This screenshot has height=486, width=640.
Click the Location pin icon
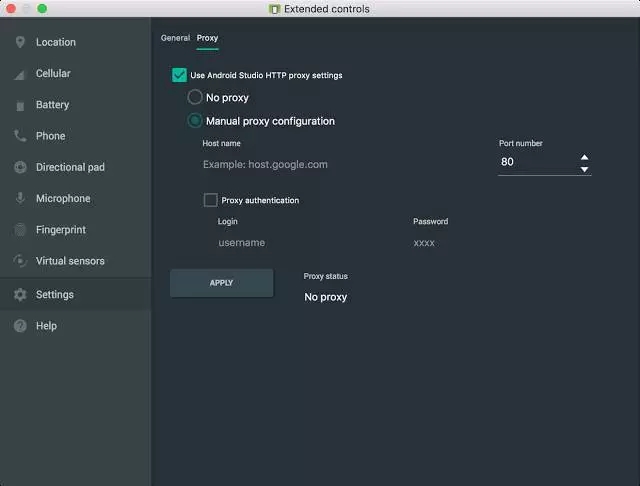point(20,42)
